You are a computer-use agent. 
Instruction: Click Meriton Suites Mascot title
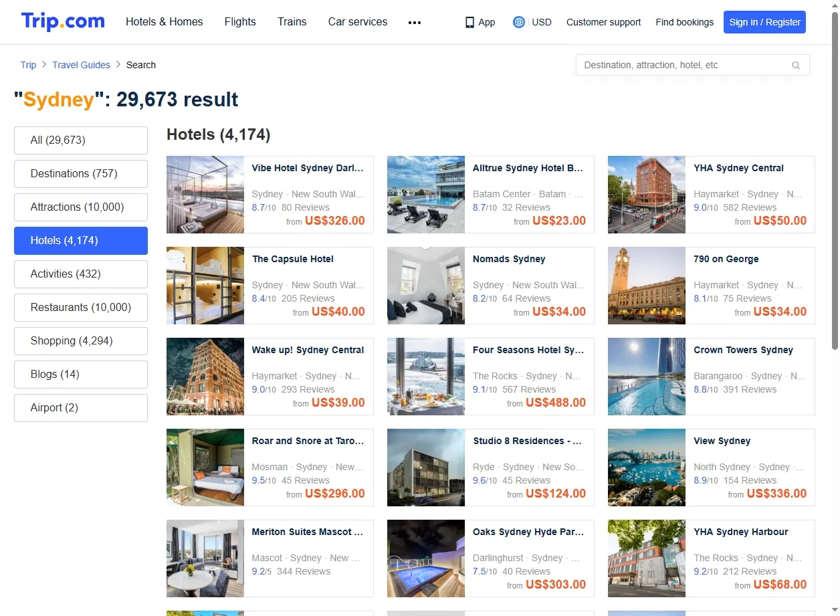(x=308, y=532)
